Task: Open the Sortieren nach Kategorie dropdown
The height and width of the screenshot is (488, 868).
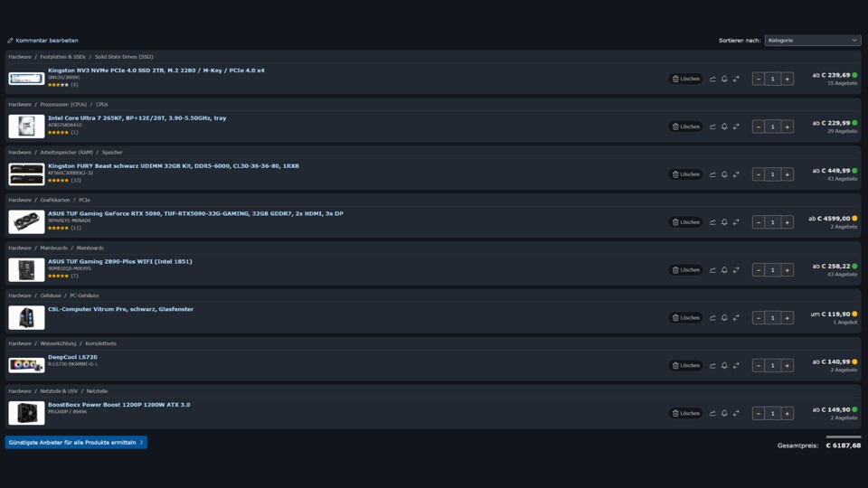Action: coord(813,41)
